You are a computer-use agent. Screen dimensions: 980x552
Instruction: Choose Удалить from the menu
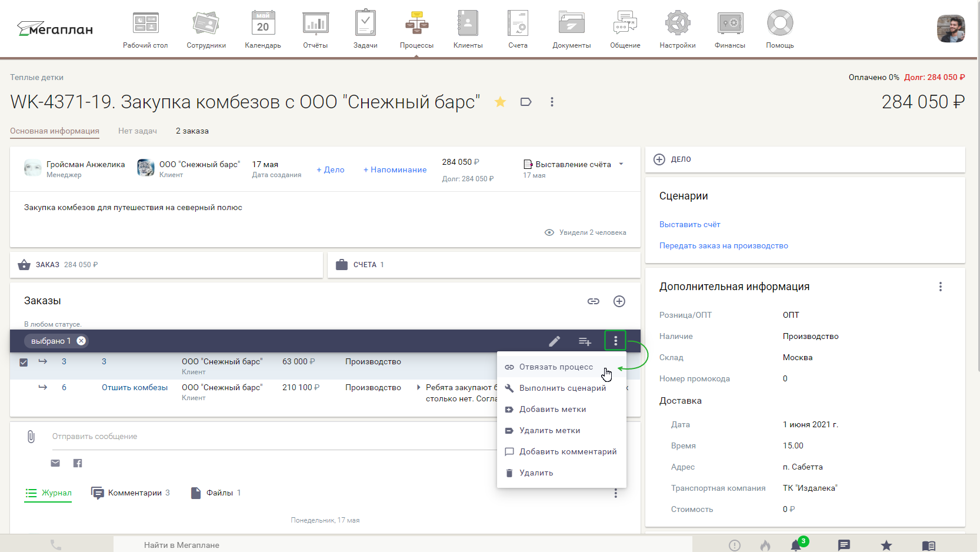pos(562,473)
